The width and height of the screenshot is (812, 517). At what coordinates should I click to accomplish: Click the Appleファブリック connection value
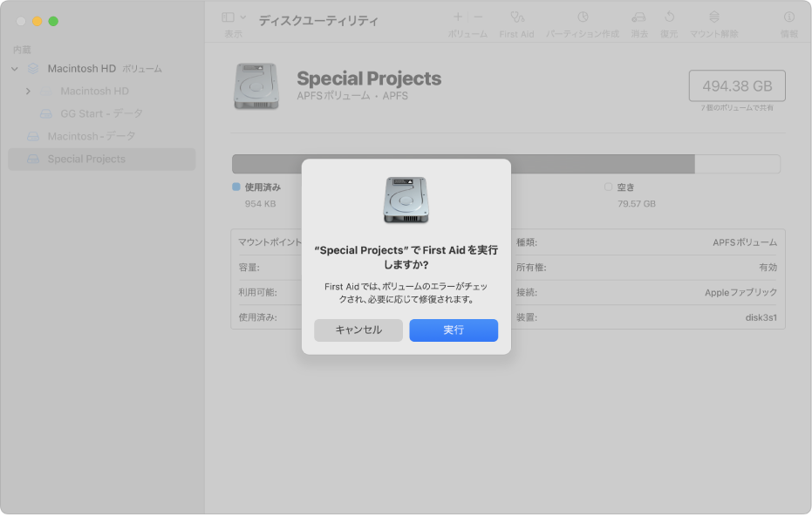click(740, 292)
